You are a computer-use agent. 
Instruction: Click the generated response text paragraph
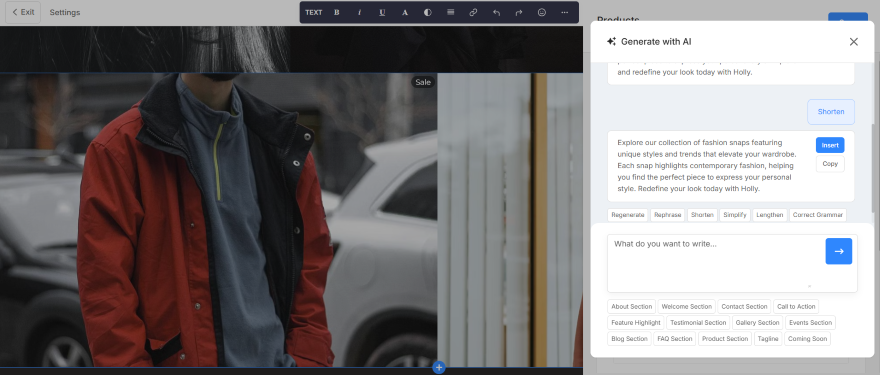point(707,166)
